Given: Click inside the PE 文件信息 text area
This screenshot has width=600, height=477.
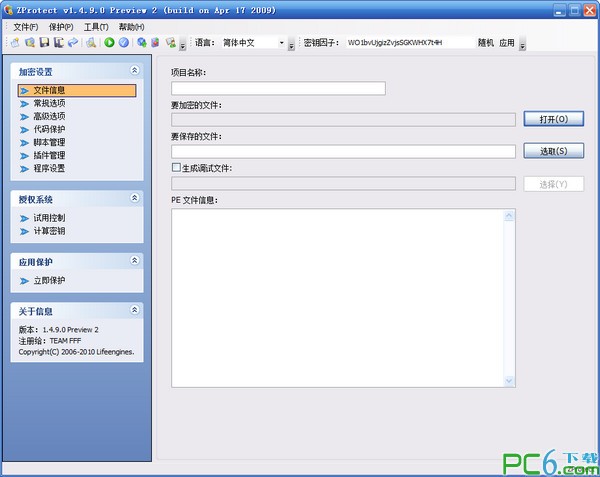Looking at the screenshot, I should click(x=338, y=298).
